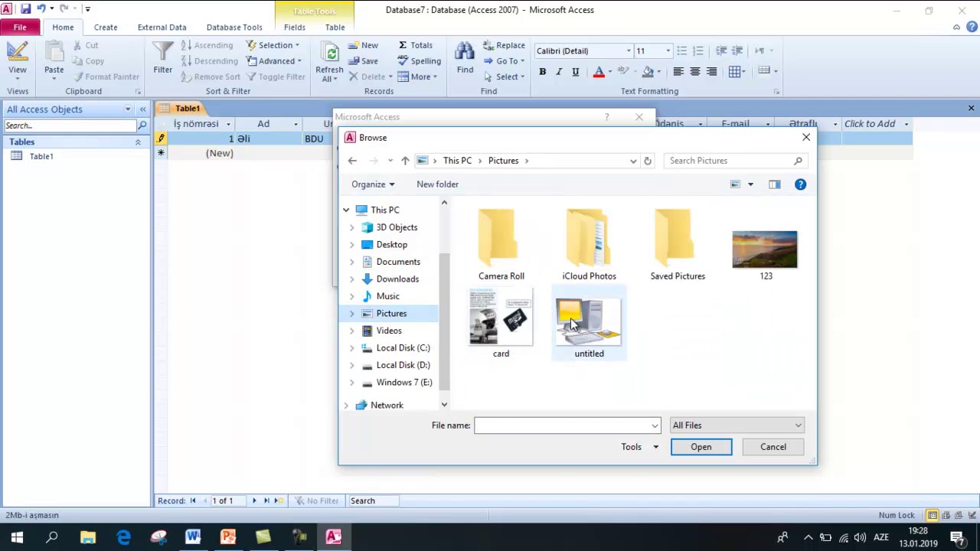Click the Filter funnel icon

(x=162, y=58)
